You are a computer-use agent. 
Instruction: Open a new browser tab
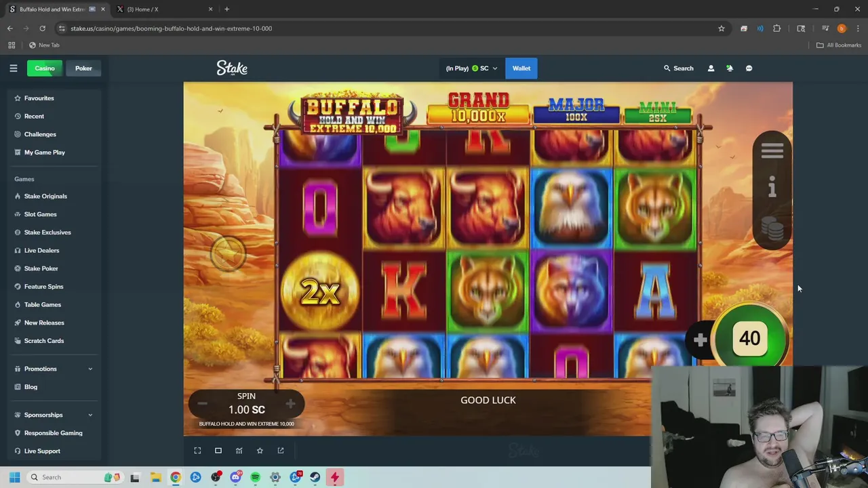tap(226, 9)
